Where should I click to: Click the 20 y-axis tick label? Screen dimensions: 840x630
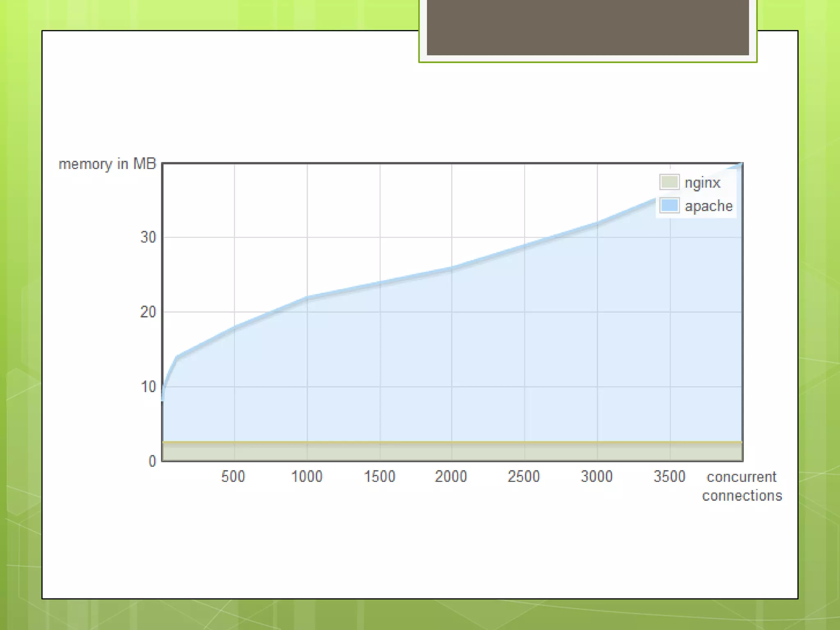pos(148,312)
